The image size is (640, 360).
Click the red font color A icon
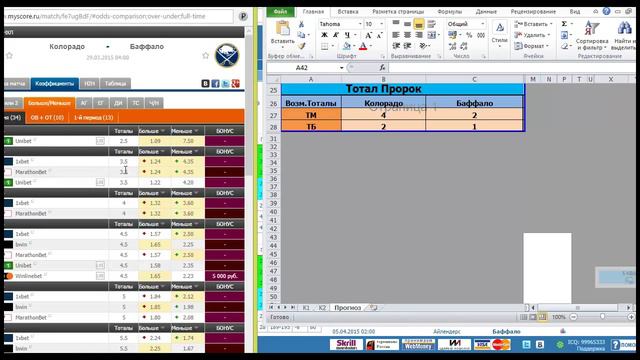point(363,46)
